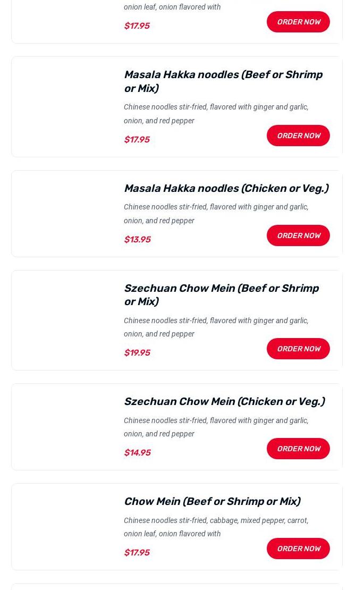Click description of Szechuan Chow Mein (Beef or Shrimp or Mix)
This screenshot has width=364, height=590.
point(216,327)
